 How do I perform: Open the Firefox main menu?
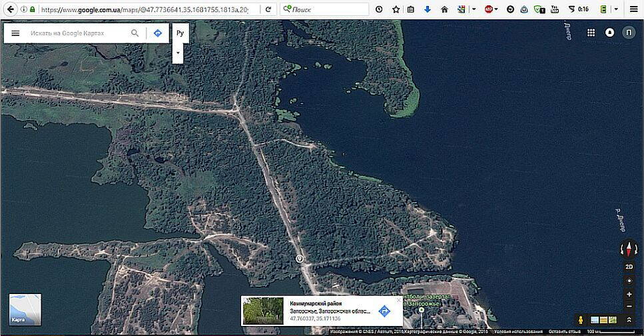coord(634,9)
